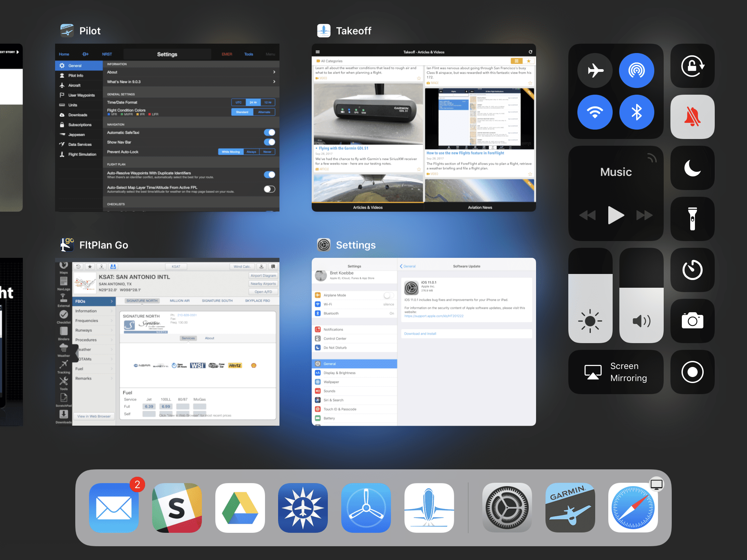The width and height of the screenshot is (747, 560).
Task: Toggle Airplane Mode switch in Settings window
Action: [389, 295]
